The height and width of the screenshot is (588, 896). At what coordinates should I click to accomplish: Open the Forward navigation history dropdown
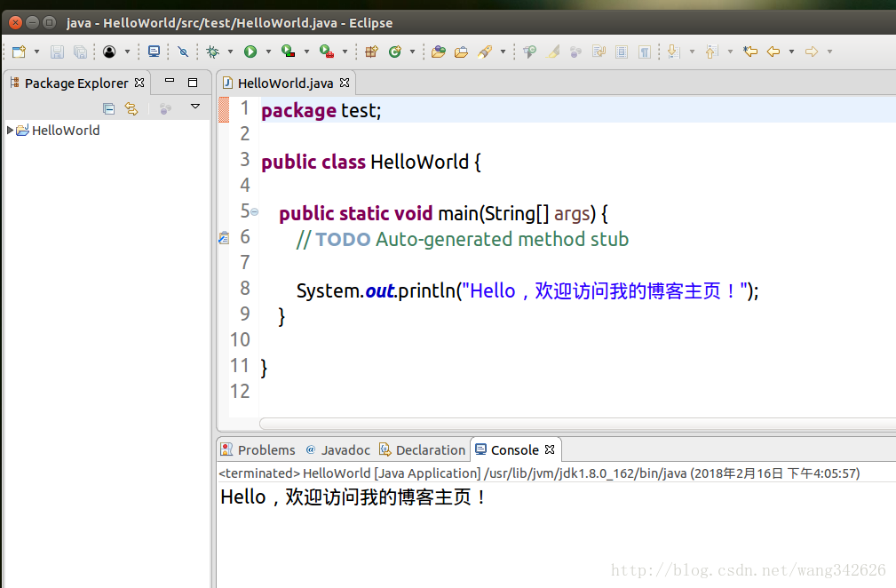tap(829, 52)
